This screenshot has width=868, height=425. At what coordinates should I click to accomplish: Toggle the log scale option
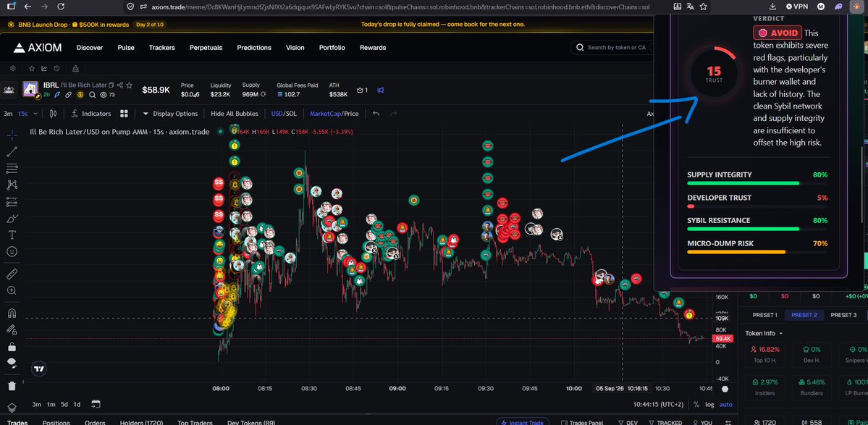709,405
